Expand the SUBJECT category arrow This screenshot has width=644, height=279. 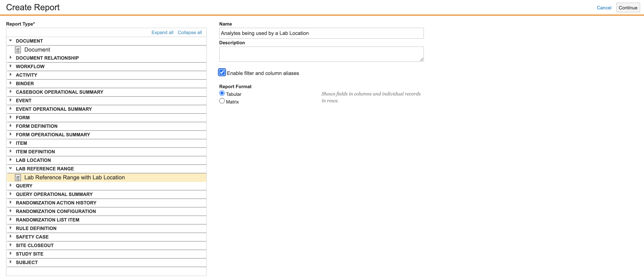pyautogui.click(x=10, y=262)
